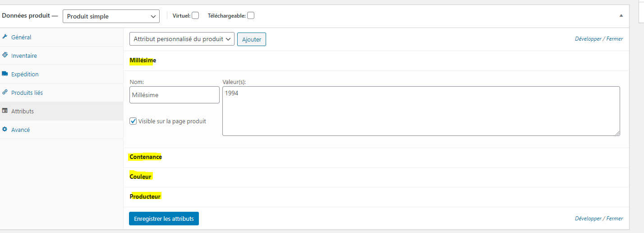Expand the Couleur attribute row
The height and width of the screenshot is (233, 644).
pos(141,177)
